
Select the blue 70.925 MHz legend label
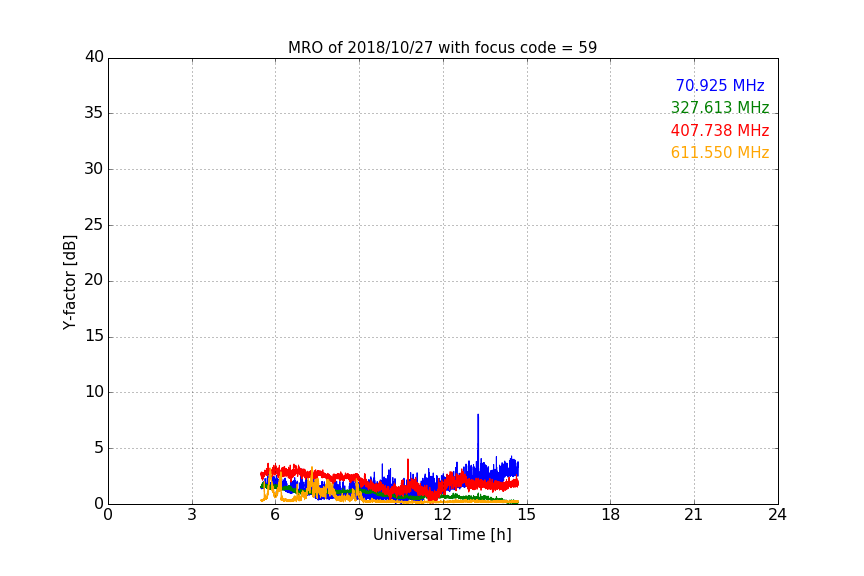coord(720,85)
